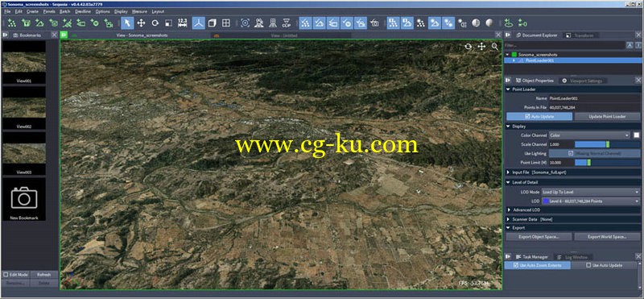Switch to the four-pane viewport layout icon
This screenshot has width=644, height=299.
point(226,23)
